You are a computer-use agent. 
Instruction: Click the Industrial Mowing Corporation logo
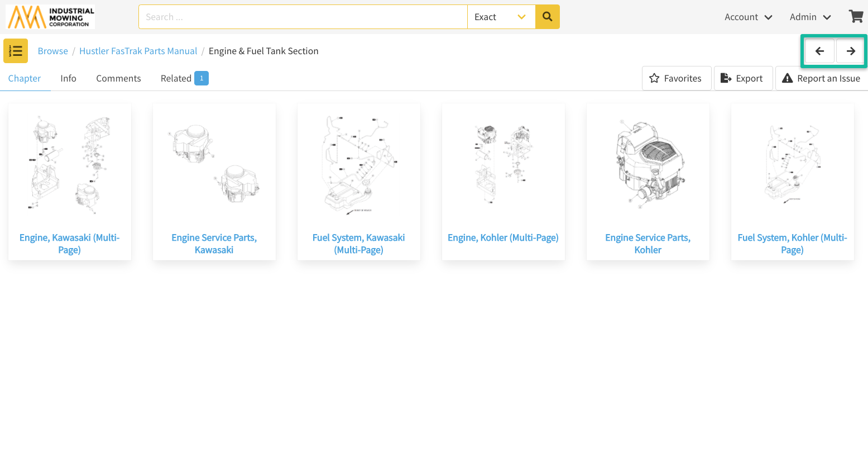(50, 17)
